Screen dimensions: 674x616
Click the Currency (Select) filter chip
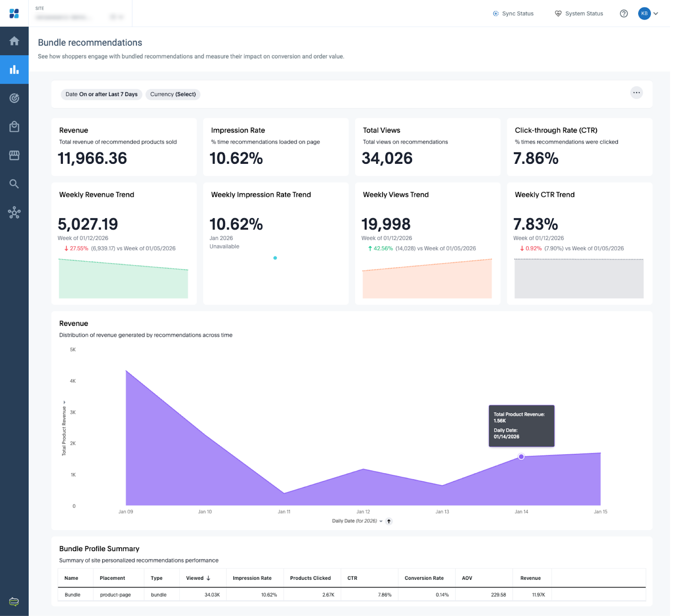[x=173, y=94]
